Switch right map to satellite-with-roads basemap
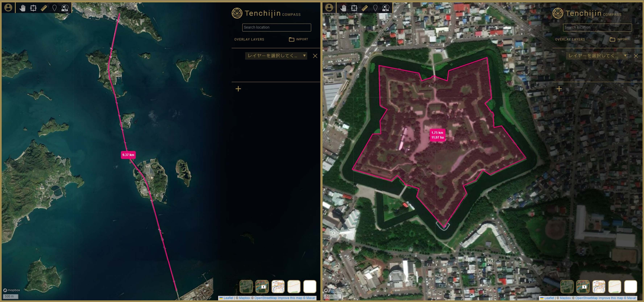This screenshot has width=644, height=302. tap(583, 286)
